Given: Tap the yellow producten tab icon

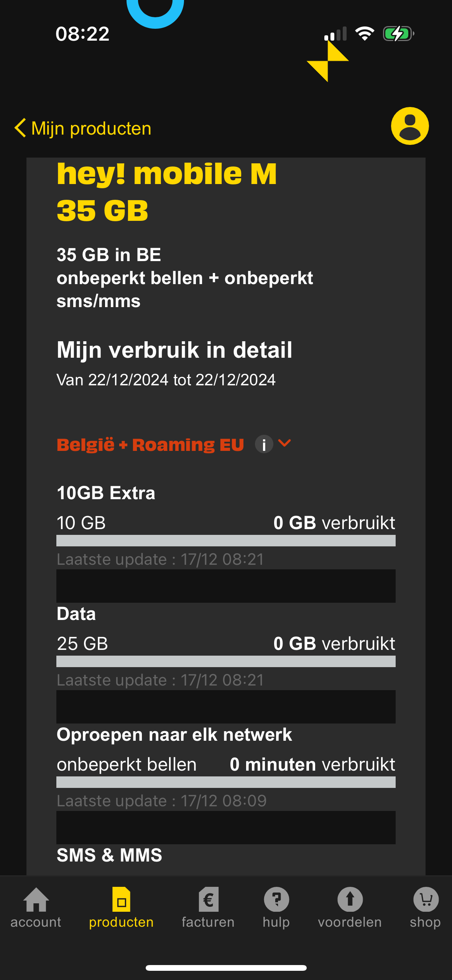Looking at the screenshot, I should [121, 899].
